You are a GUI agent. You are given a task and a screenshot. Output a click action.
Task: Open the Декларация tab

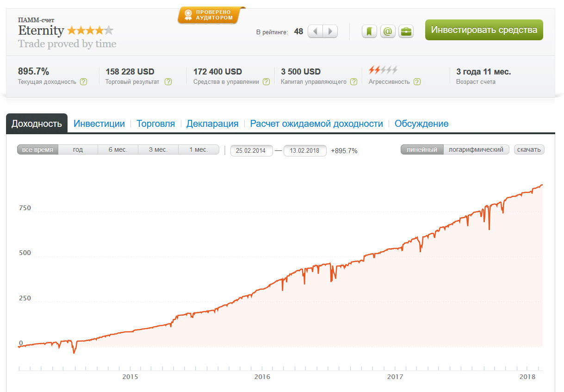[212, 124]
